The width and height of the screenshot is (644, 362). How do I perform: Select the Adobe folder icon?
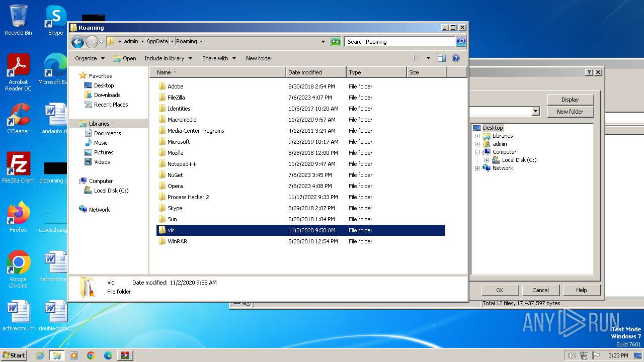(x=162, y=86)
